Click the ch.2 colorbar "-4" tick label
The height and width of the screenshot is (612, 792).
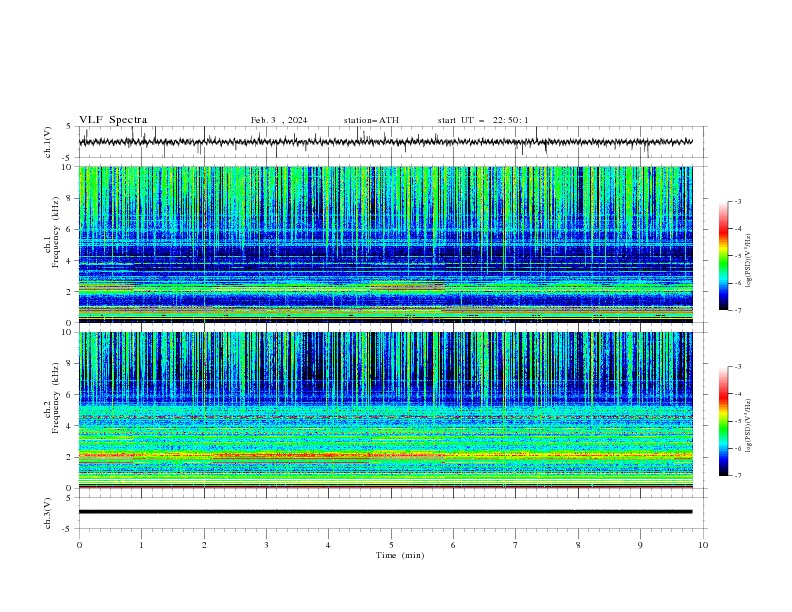[738, 394]
